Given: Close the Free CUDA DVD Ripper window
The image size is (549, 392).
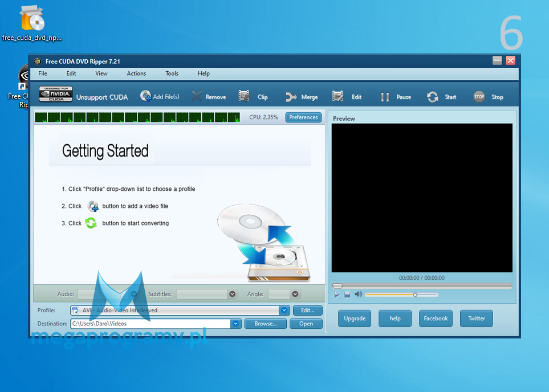Looking at the screenshot, I should coord(510,60).
